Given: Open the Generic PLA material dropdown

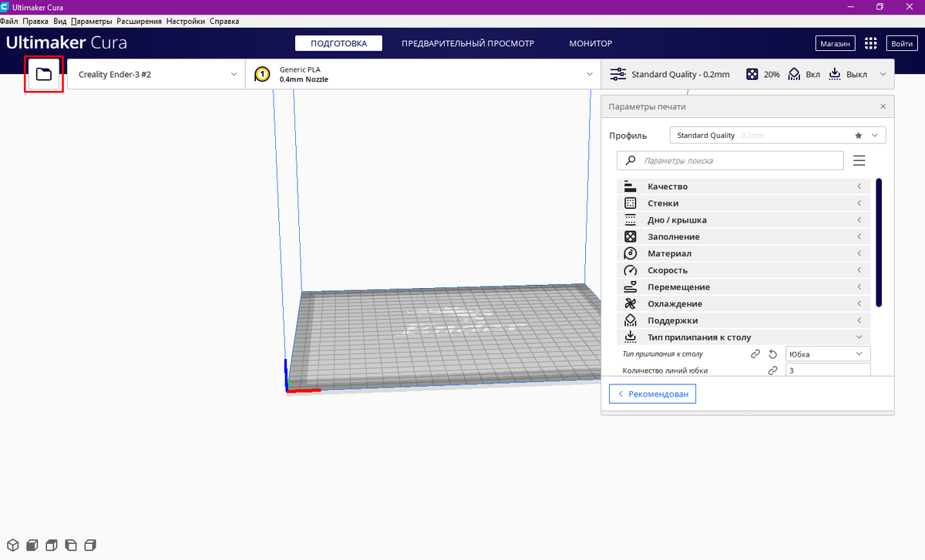Looking at the screenshot, I should 423,75.
